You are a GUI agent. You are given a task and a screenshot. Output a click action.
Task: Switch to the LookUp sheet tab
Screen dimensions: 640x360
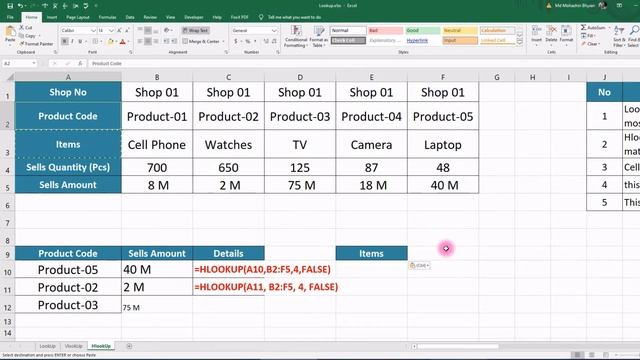(x=47, y=346)
